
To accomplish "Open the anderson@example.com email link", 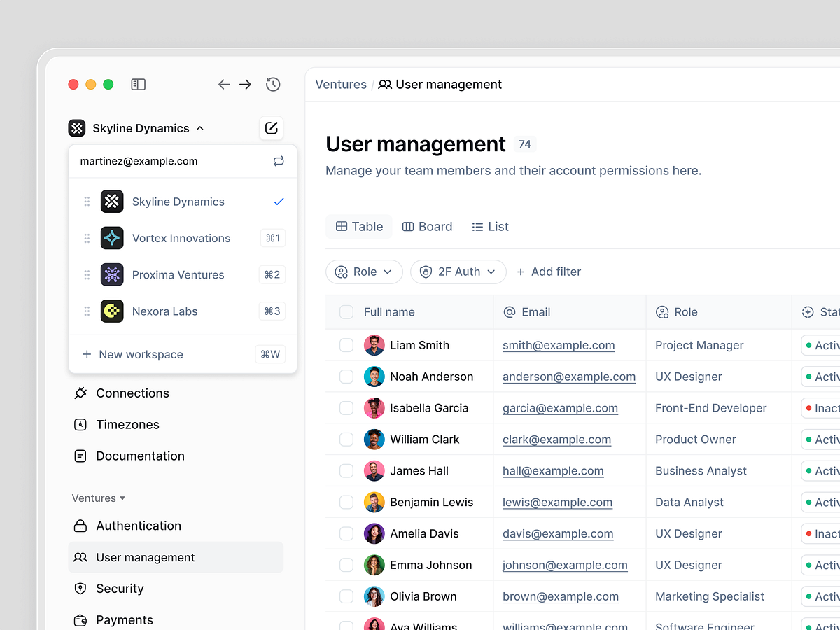I will point(568,377).
